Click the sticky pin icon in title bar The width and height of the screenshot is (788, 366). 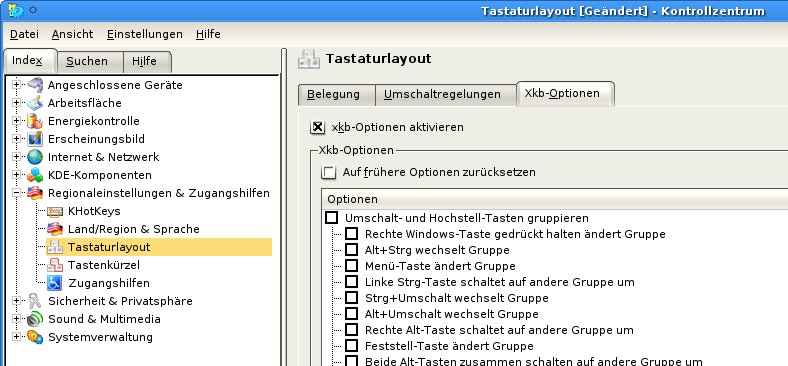[x=33, y=10]
